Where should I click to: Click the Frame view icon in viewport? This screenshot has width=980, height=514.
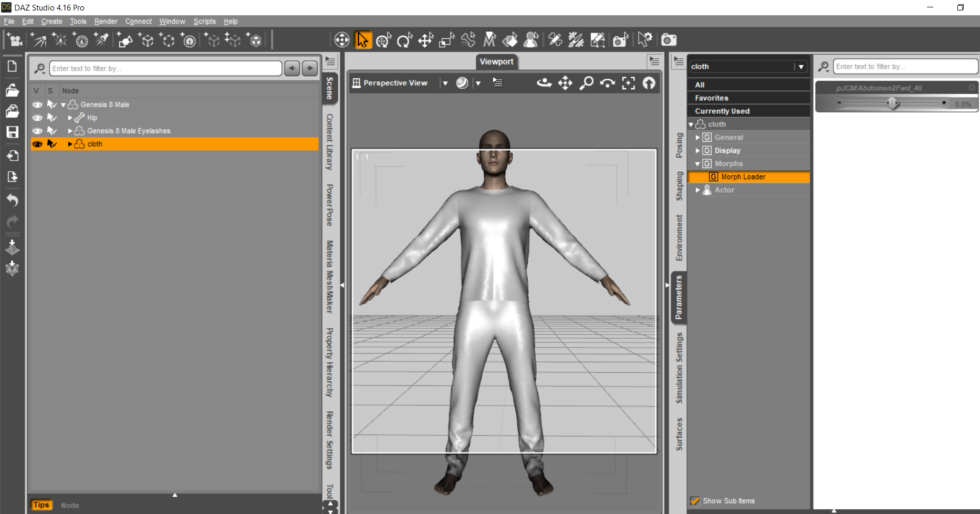point(628,83)
